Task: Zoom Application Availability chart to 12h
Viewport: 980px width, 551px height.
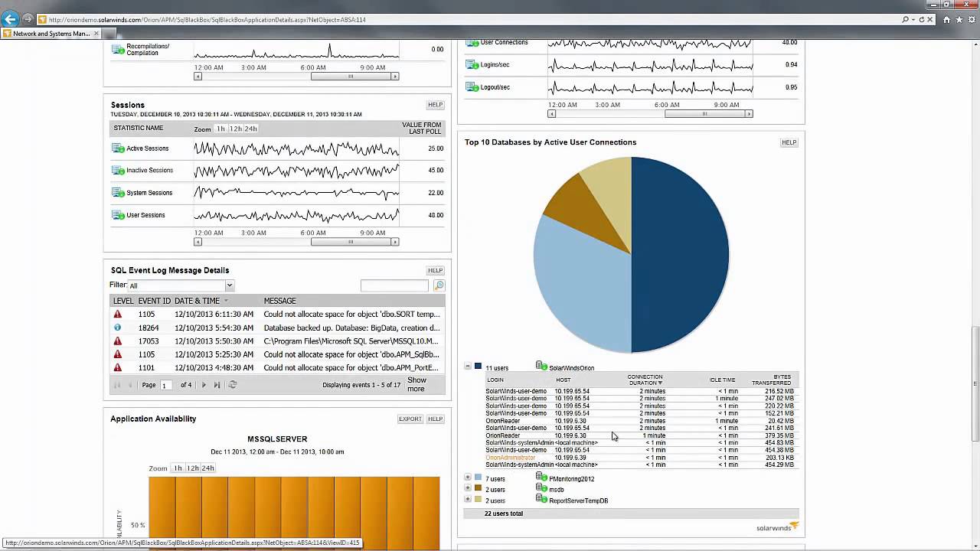Action: 193,468
